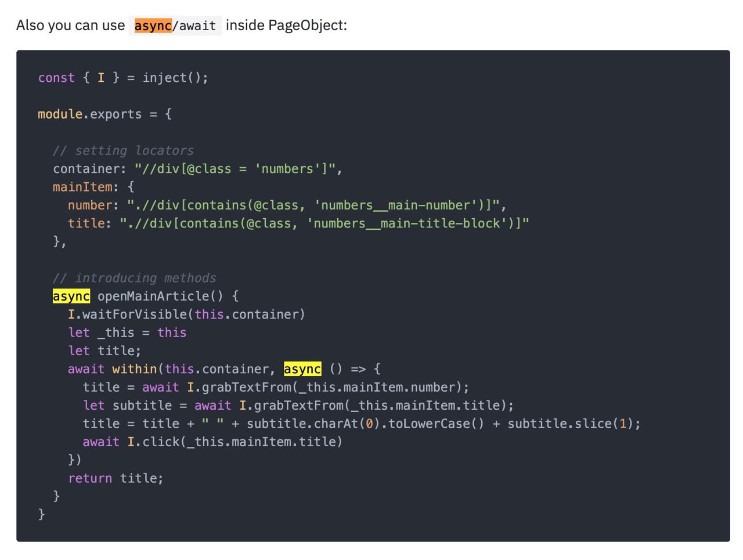Click the highlighted 'async' before the arrow function
Screen dimensions: 743x560
pyautogui.click(x=302, y=369)
